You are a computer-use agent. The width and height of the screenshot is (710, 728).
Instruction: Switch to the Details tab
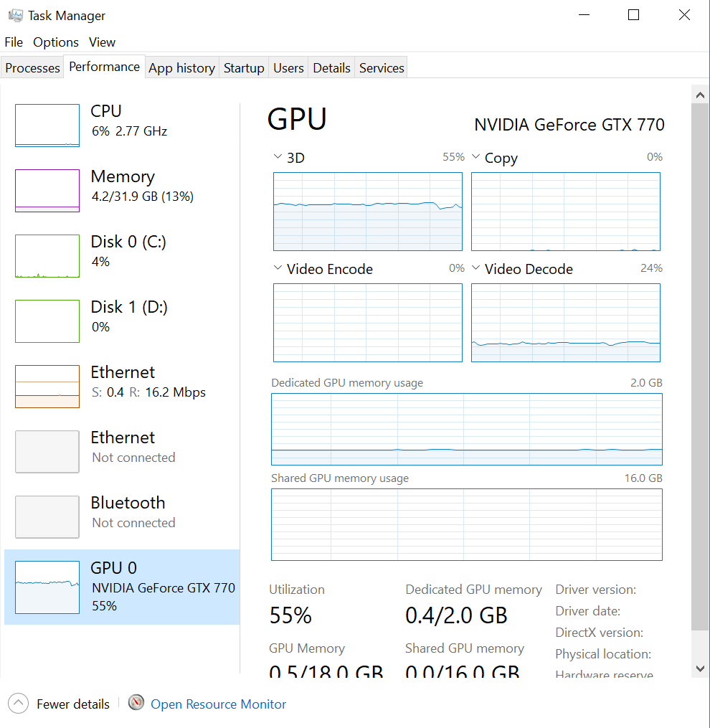pyautogui.click(x=331, y=68)
